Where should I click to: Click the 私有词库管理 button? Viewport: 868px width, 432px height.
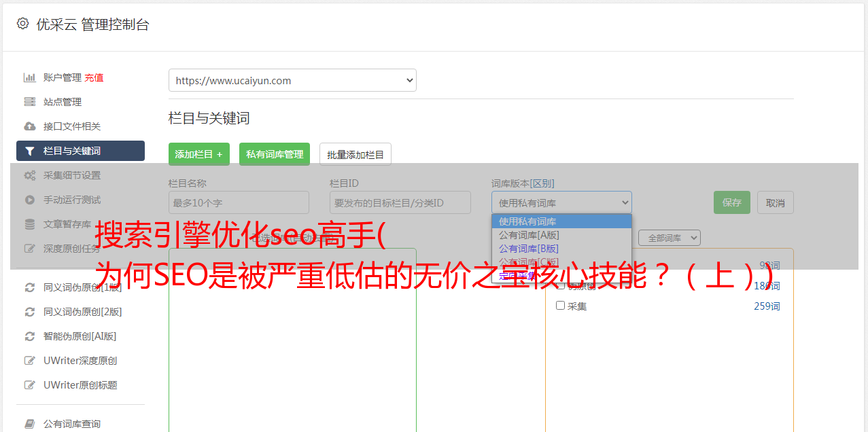tap(275, 154)
